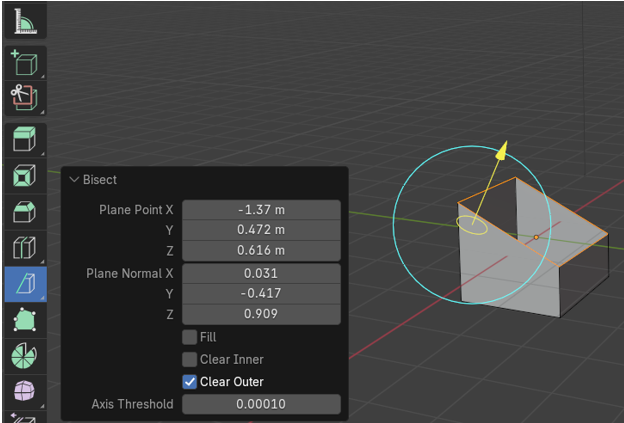Click the Plane Point Z value field
Image resolution: width=624 pixels, height=423 pixels.
pyautogui.click(x=261, y=250)
